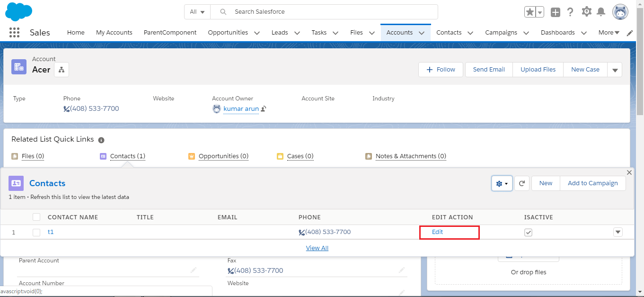Image resolution: width=644 pixels, height=297 pixels.
Task: Click the Salesforce cloud logo
Action: click(x=18, y=11)
